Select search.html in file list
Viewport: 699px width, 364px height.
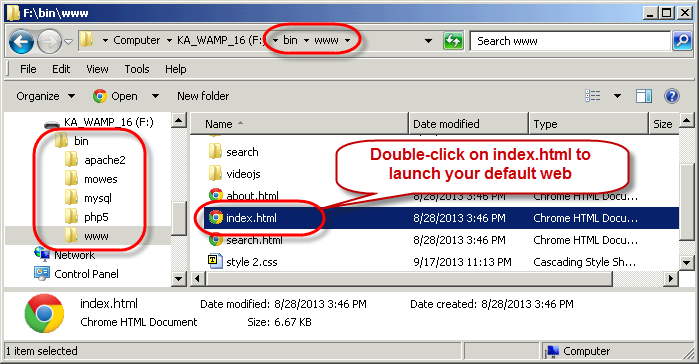coord(255,240)
